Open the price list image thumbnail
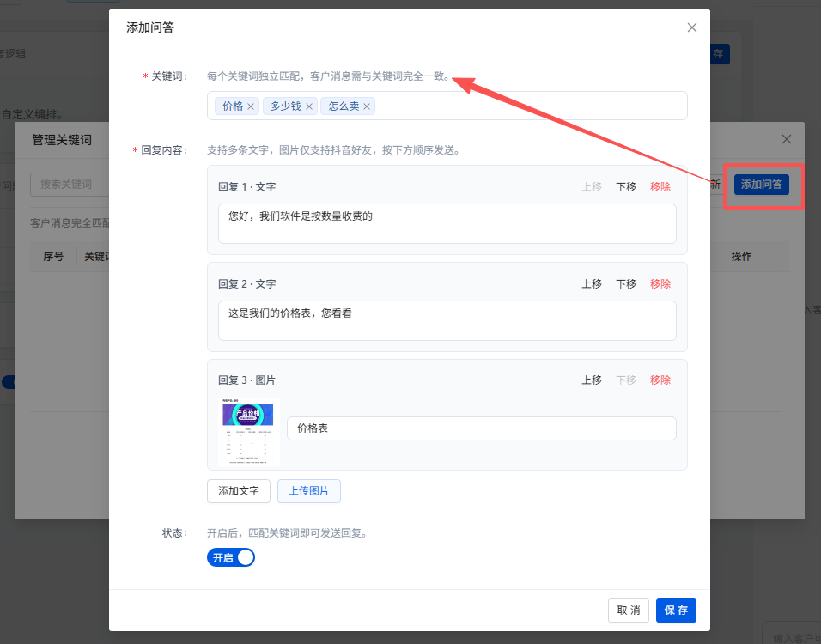The image size is (821, 644). [249, 431]
